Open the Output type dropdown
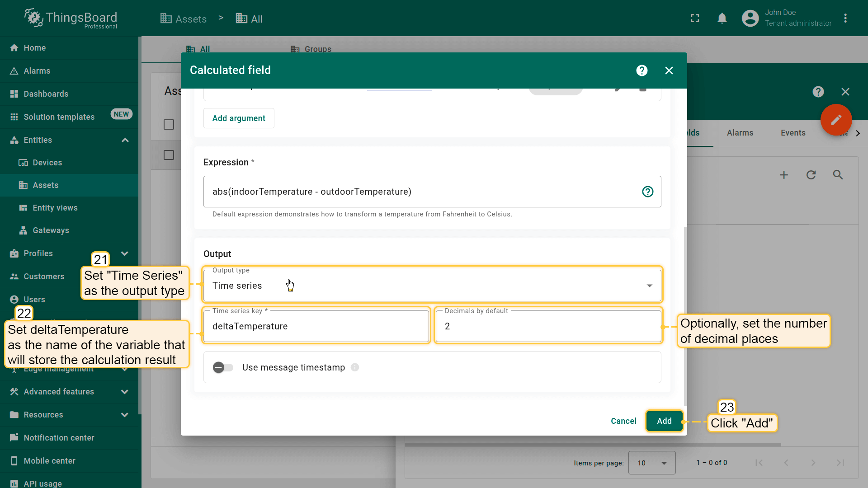This screenshot has width=868, height=488. point(432,286)
